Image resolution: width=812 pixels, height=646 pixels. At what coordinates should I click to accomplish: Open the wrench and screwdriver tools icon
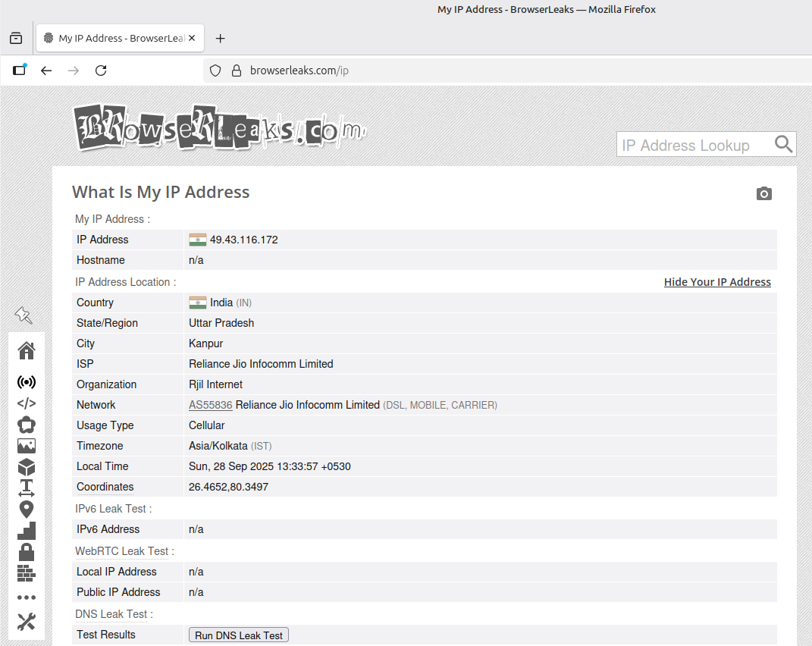point(27,622)
